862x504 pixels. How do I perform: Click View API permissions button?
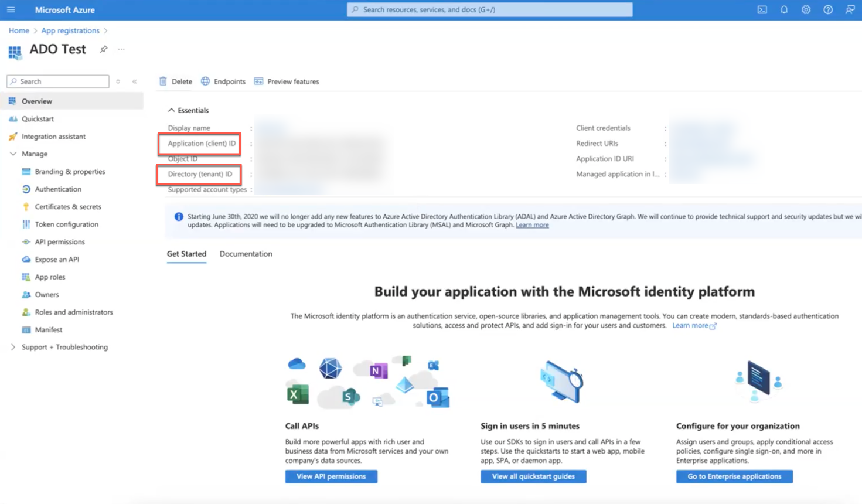(331, 476)
